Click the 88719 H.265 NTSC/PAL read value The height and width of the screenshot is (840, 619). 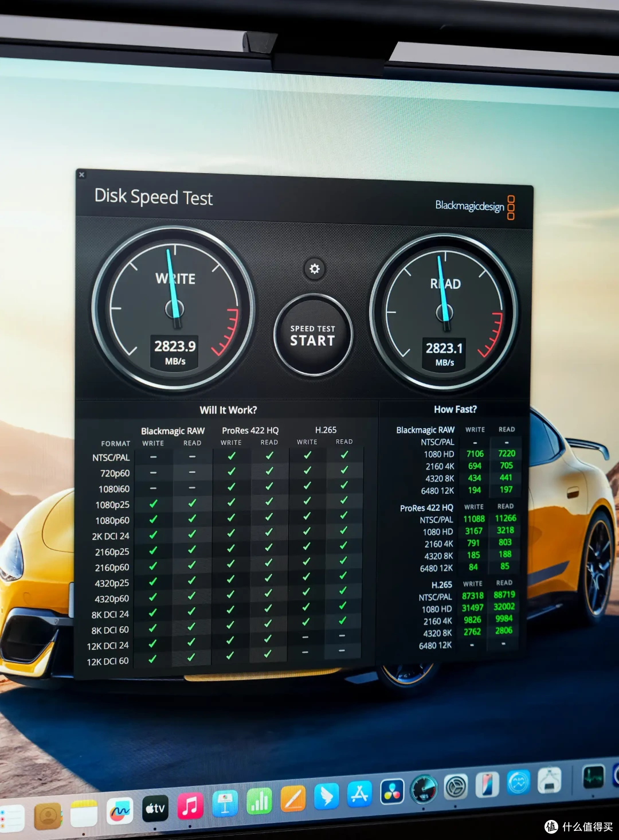pyautogui.click(x=504, y=595)
